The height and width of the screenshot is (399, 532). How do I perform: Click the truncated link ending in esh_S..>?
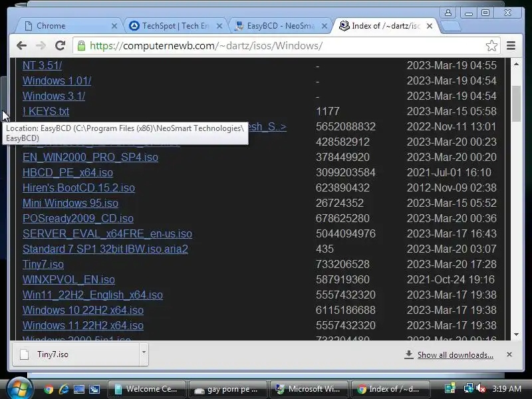(267, 126)
